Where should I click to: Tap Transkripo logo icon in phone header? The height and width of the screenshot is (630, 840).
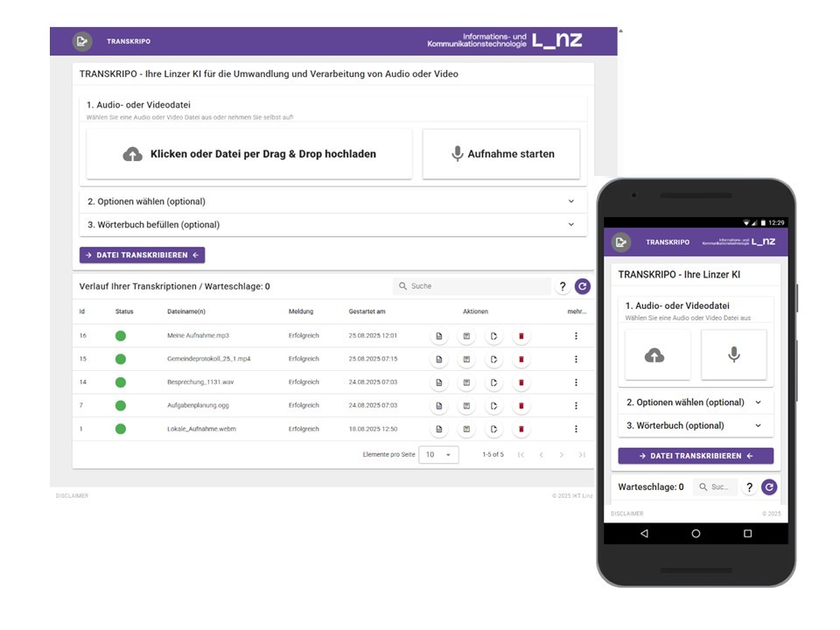[621, 242]
